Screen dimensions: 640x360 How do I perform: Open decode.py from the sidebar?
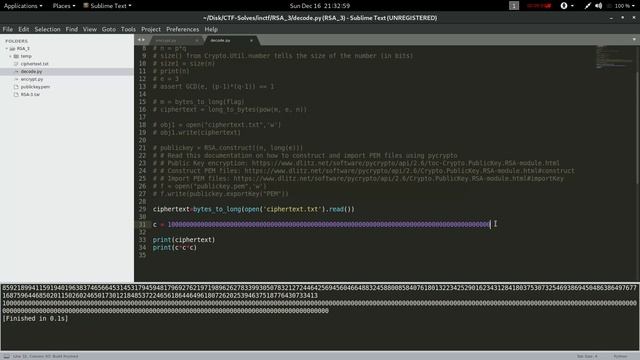pyautogui.click(x=31, y=71)
